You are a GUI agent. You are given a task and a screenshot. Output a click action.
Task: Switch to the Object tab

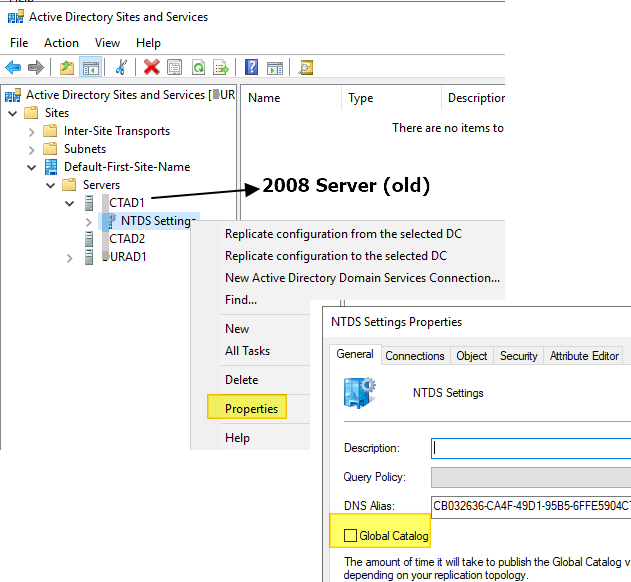coord(472,356)
